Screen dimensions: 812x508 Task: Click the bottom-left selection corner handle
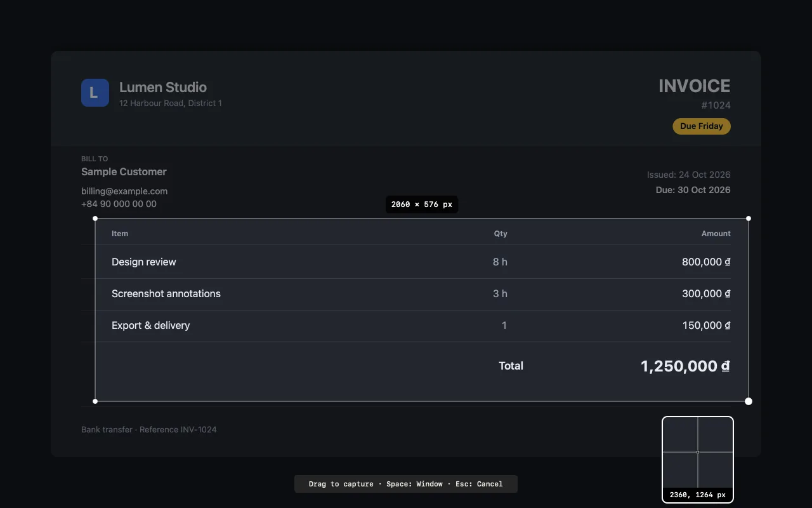tap(95, 401)
